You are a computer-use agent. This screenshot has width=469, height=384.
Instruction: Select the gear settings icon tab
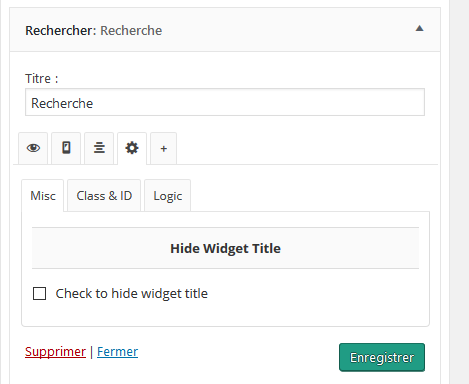click(x=132, y=148)
